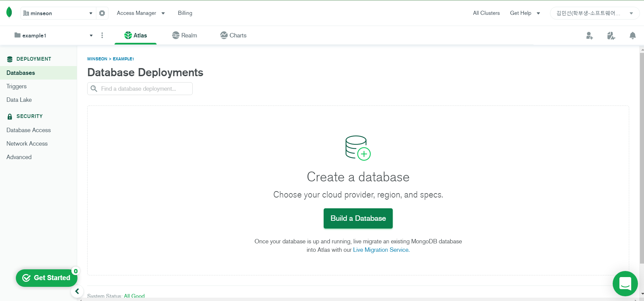
Task: Click the example1 project folder icon
Action: coord(18,35)
